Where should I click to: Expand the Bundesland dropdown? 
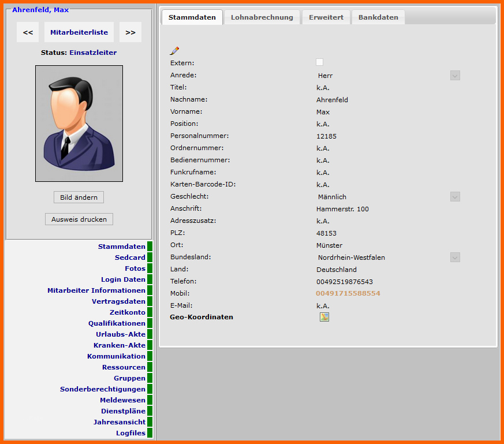tap(455, 258)
